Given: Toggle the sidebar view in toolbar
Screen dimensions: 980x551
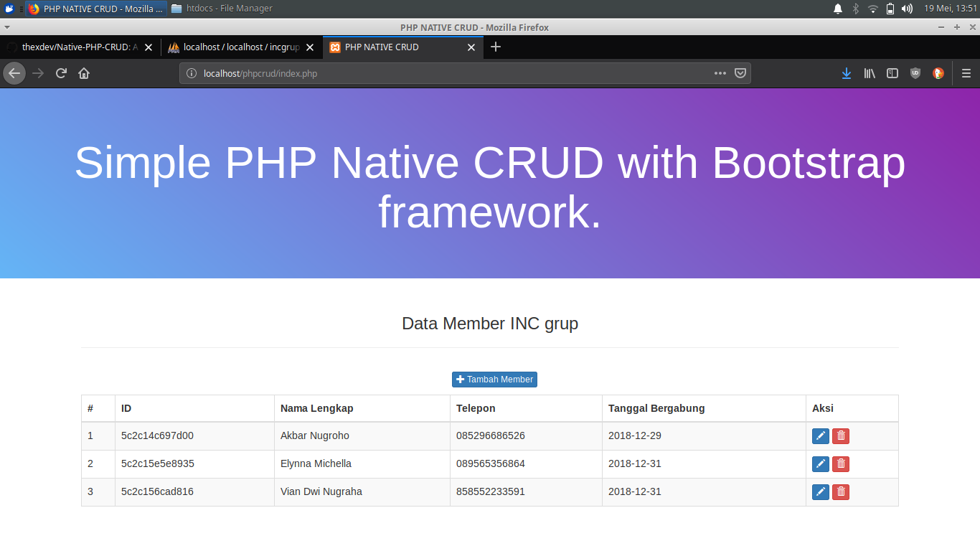Looking at the screenshot, I should coord(892,73).
